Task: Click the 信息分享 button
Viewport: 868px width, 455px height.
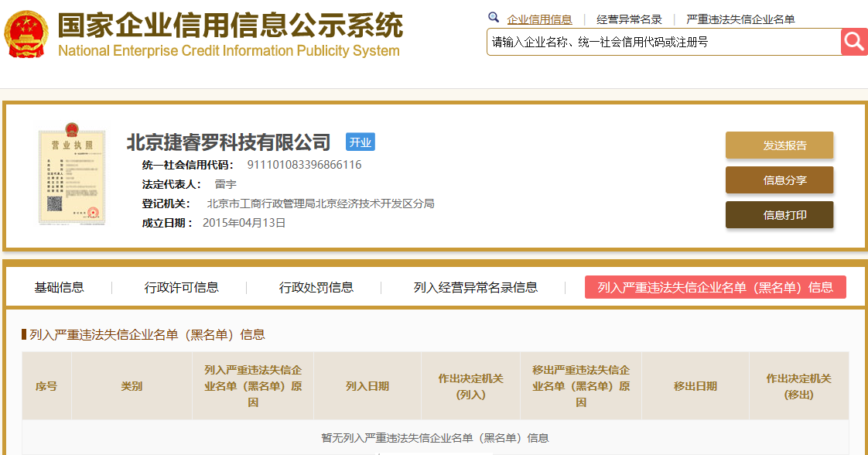Action: (780, 180)
